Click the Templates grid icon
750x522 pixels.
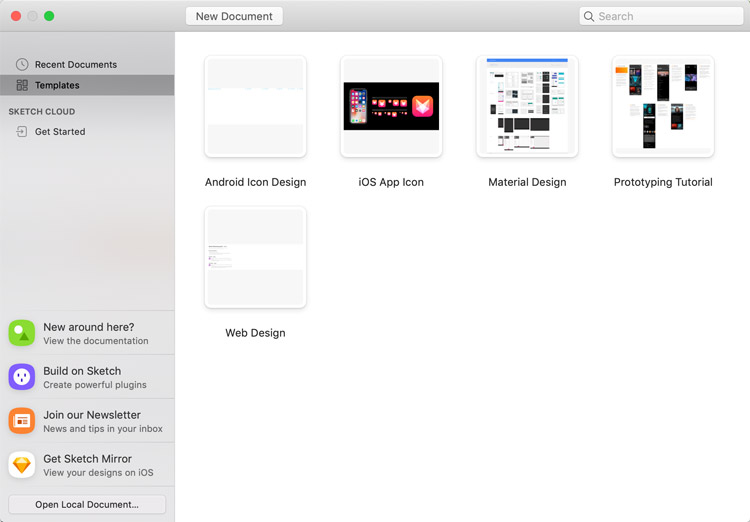[22, 85]
